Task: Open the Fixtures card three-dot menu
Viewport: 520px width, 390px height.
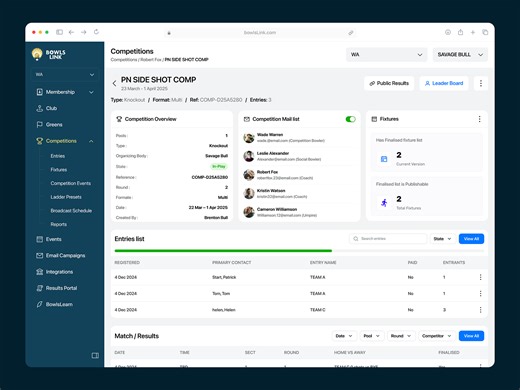Action: pyautogui.click(x=479, y=119)
